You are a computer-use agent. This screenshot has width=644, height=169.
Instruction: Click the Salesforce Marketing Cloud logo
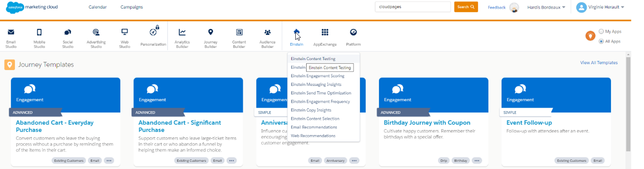tap(32, 8)
